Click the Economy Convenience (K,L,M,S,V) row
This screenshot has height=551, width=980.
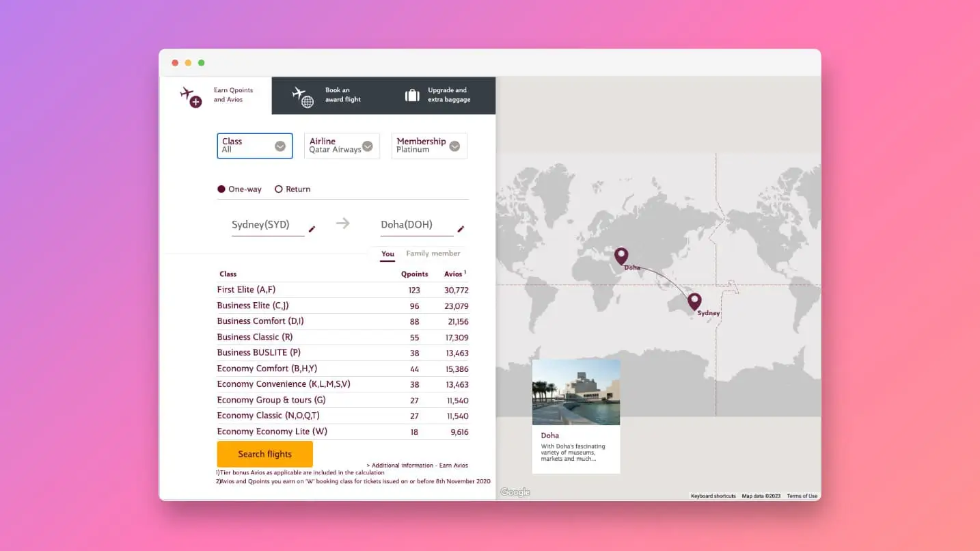(x=343, y=384)
